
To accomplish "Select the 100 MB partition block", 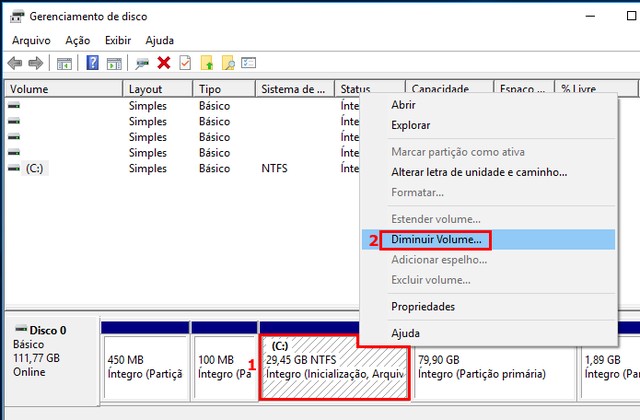I will coord(224,367).
